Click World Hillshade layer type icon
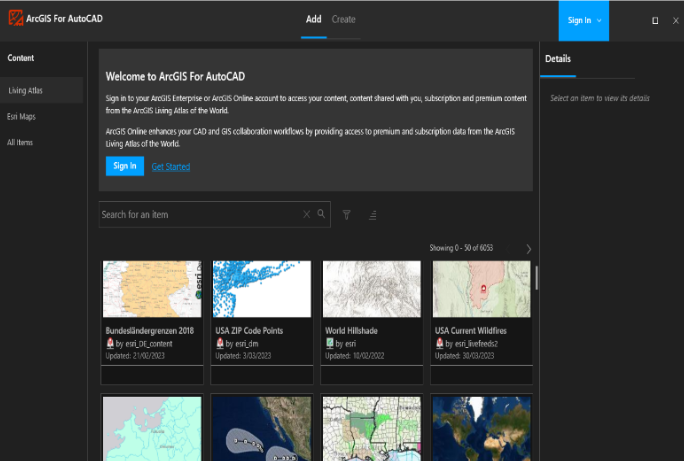Viewport: 684px width, 461px height. point(329,343)
